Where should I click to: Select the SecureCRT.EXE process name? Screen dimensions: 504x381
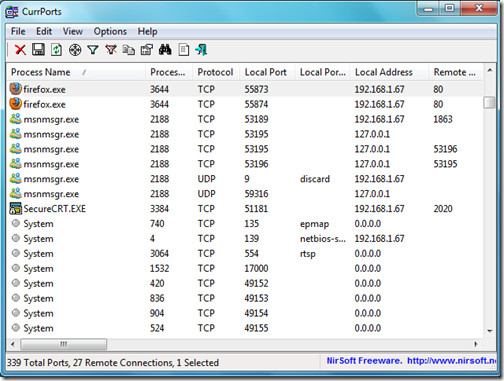[x=55, y=209]
